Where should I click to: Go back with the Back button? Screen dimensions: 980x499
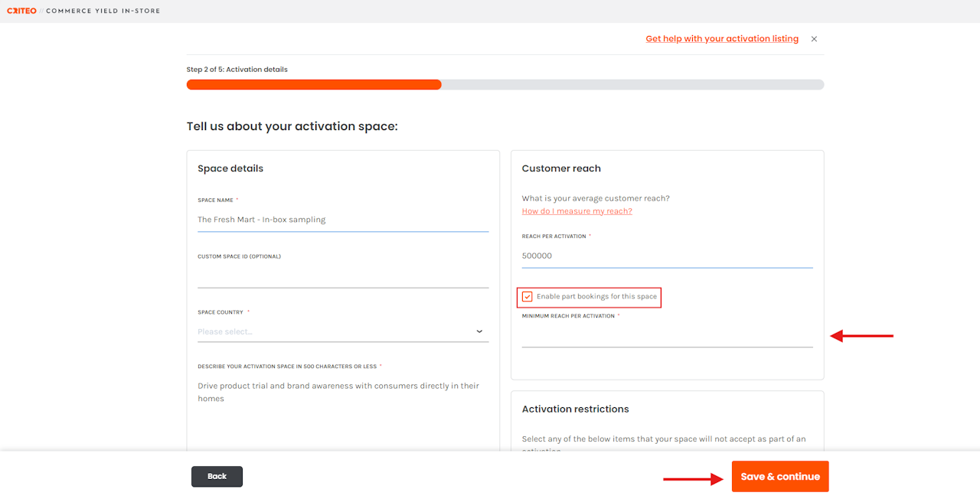[217, 476]
